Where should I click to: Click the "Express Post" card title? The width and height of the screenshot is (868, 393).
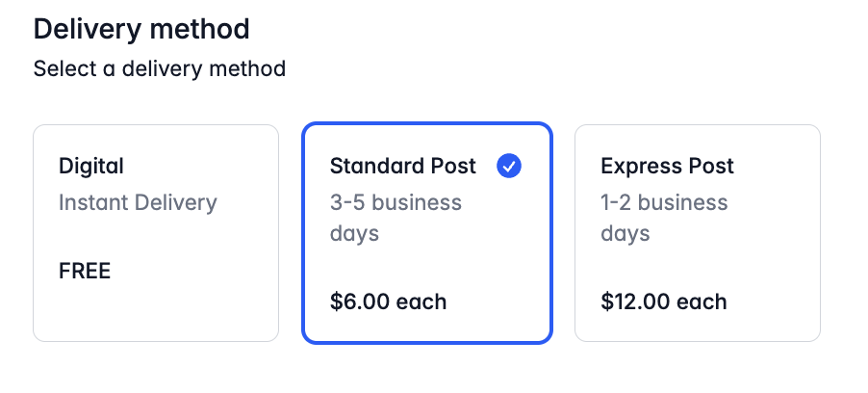click(x=667, y=167)
